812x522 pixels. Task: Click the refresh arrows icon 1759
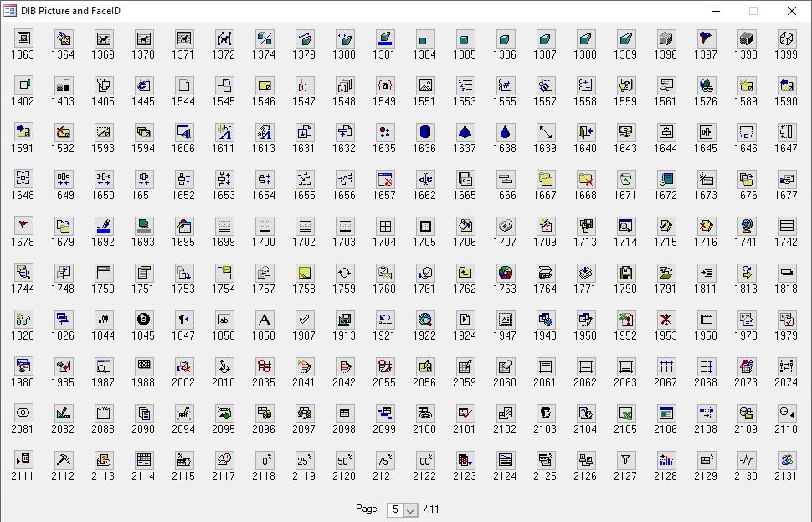[x=344, y=273]
